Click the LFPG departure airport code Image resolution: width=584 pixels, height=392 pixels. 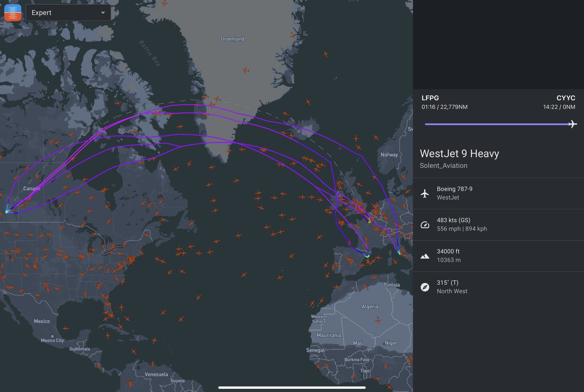point(430,98)
